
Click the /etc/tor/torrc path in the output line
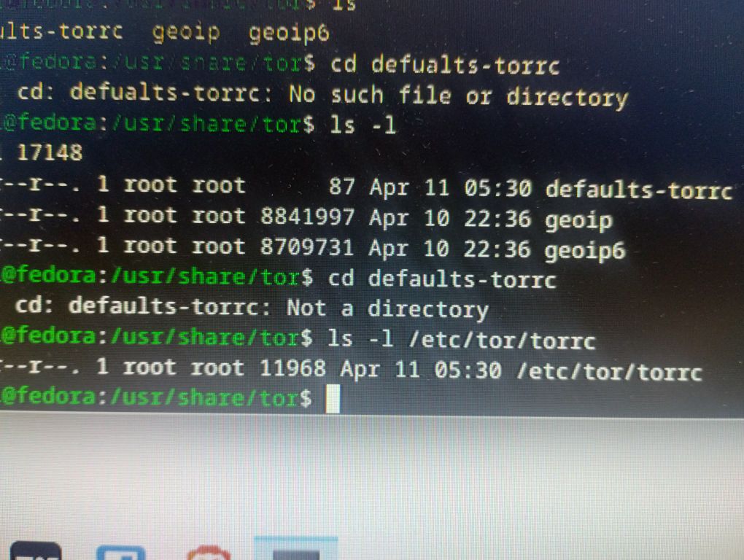608,370
